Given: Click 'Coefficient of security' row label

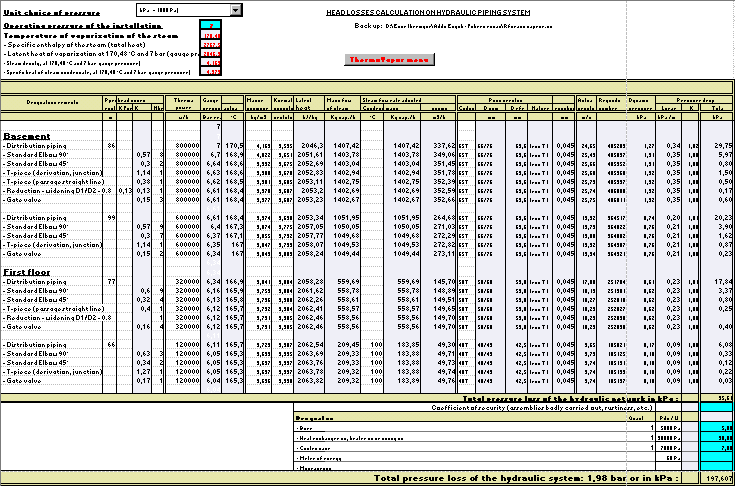Looking at the screenshot, I should pos(542,407).
